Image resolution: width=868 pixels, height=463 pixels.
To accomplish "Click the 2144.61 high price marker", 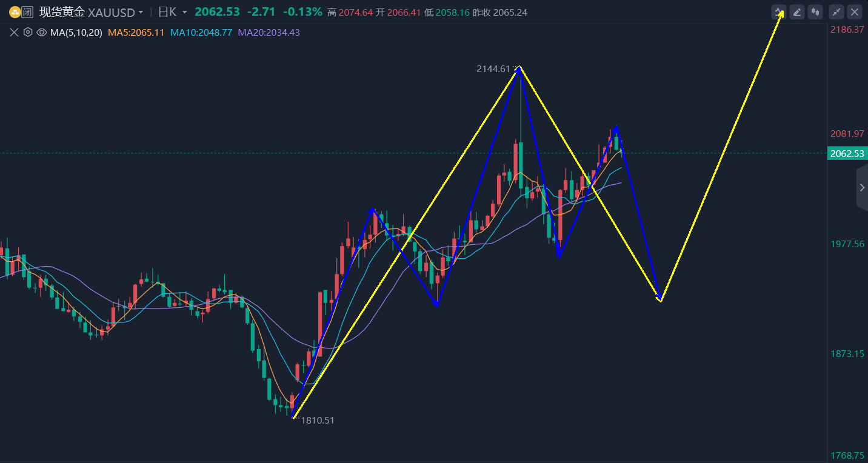I will [x=494, y=69].
